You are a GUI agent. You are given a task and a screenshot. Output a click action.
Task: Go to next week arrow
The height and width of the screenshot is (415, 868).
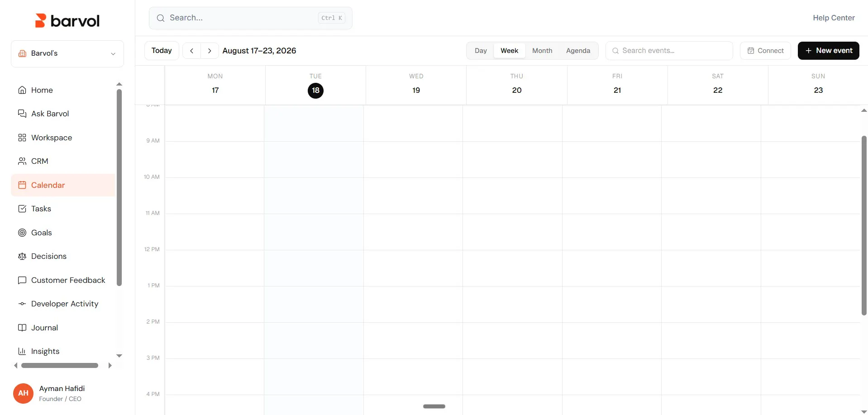(210, 51)
